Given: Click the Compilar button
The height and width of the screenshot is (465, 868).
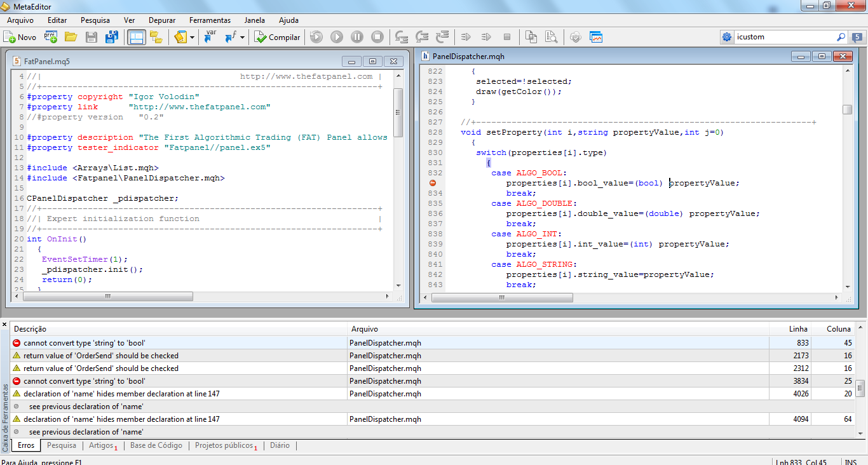Looking at the screenshot, I should click(x=277, y=37).
